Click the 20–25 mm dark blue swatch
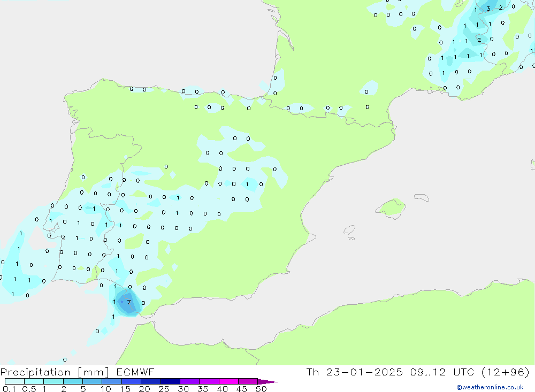The height and width of the screenshot is (392, 535). click(x=151, y=381)
